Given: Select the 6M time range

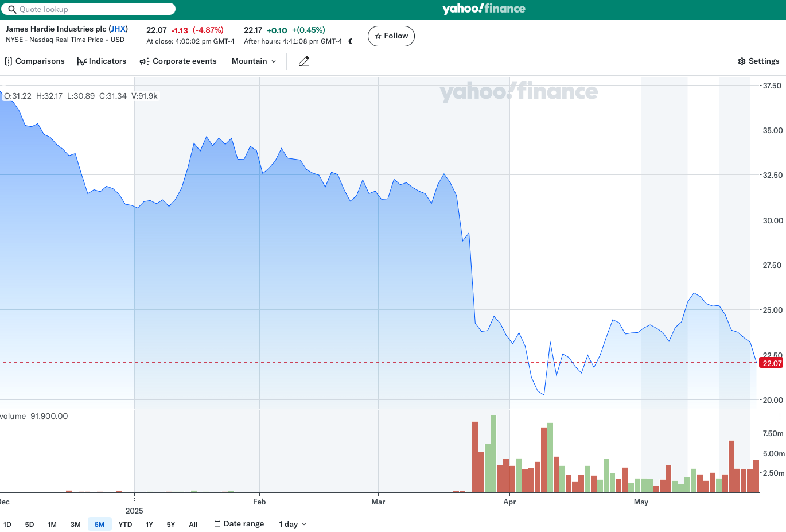Looking at the screenshot, I should coord(99,525).
